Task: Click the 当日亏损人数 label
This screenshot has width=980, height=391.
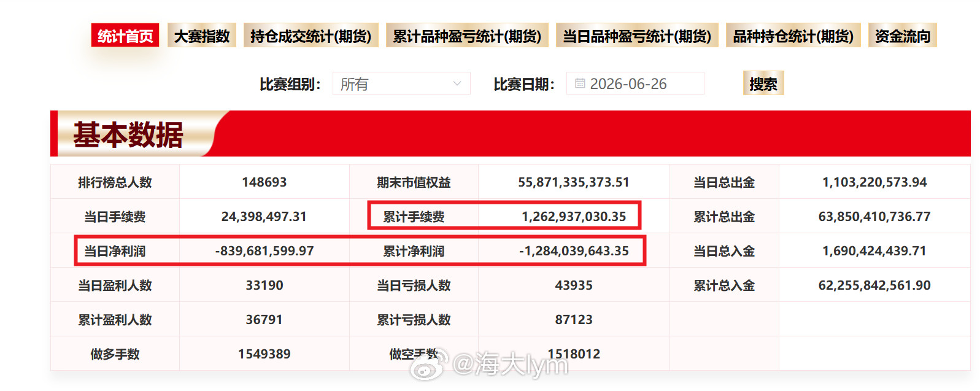Action: click(414, 285)
